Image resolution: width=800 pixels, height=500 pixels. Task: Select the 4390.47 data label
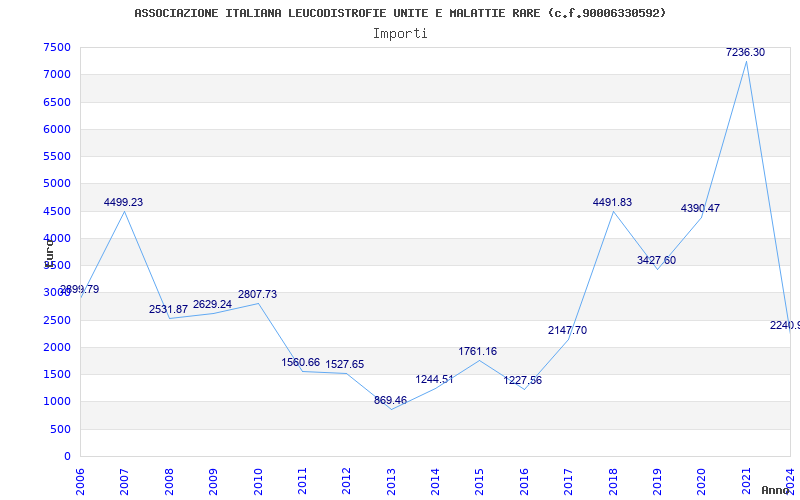[700, 208]
